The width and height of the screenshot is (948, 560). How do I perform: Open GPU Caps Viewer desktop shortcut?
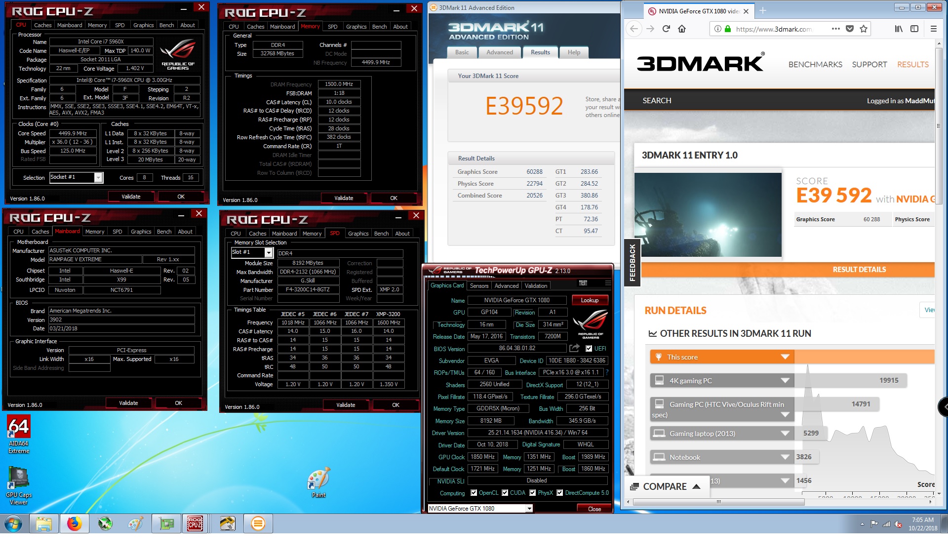coord(19,486)
